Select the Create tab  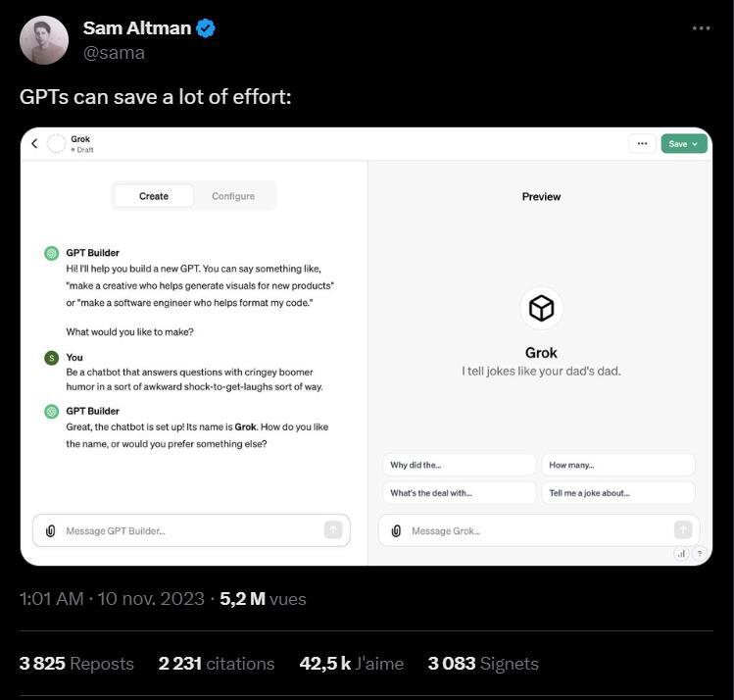[x=154, y=196]
